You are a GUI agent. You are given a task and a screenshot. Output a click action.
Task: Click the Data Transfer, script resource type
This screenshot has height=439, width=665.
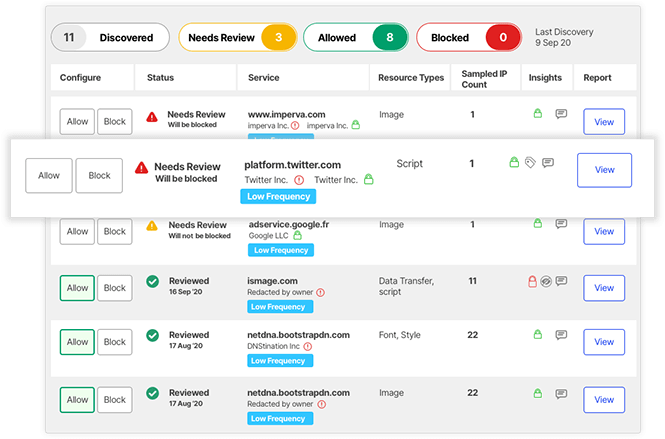tap(406, 286)
